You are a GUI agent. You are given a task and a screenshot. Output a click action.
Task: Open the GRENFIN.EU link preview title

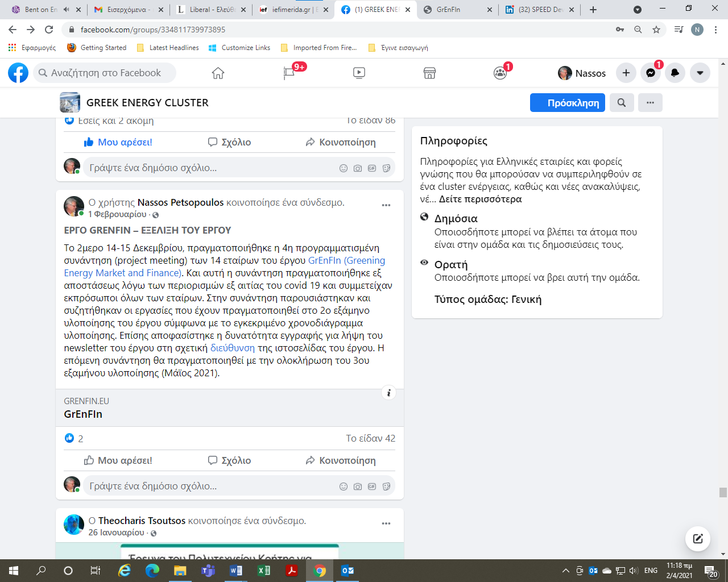point(83,414)
